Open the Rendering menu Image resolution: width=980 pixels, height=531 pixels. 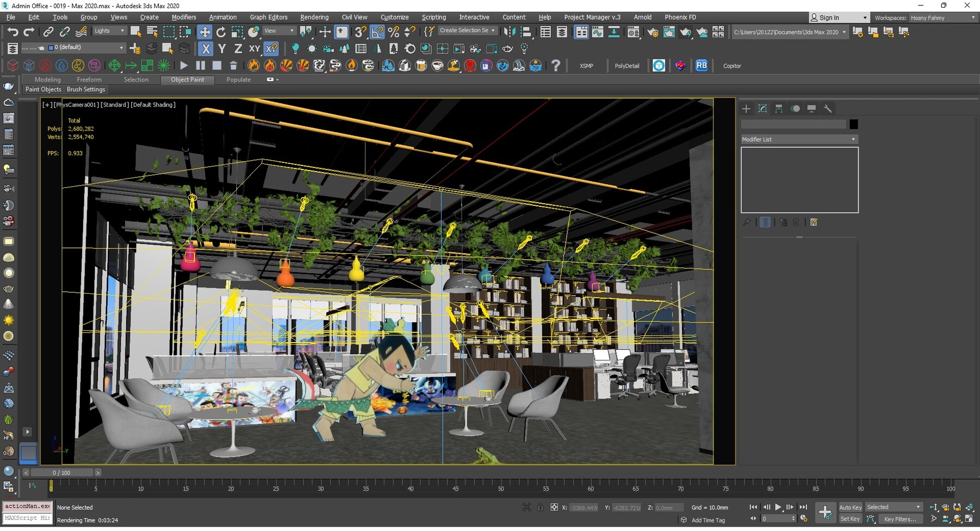pyautogui.click(x=314, y=17)
